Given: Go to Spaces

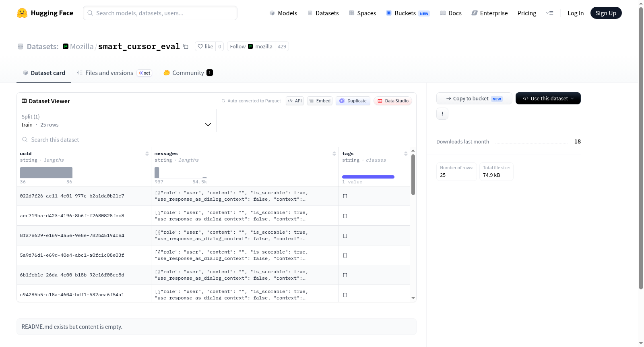Looking at the screenshot, I should pos(362,13).
